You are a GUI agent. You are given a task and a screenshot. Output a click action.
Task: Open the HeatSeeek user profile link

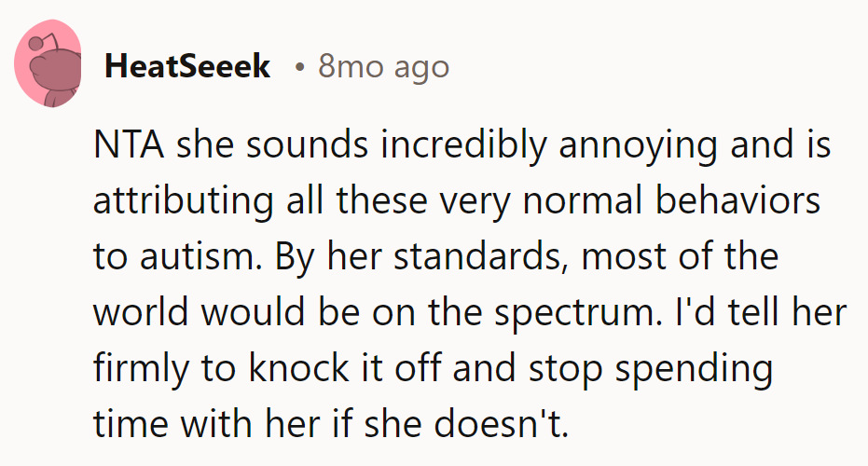187,67
